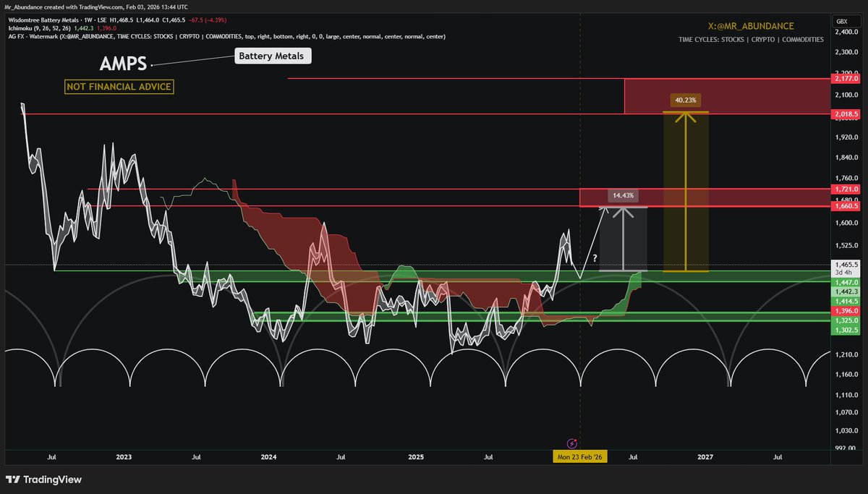
Task: Click the 2023 label on the time axis
Action: [x=124, y=457]
